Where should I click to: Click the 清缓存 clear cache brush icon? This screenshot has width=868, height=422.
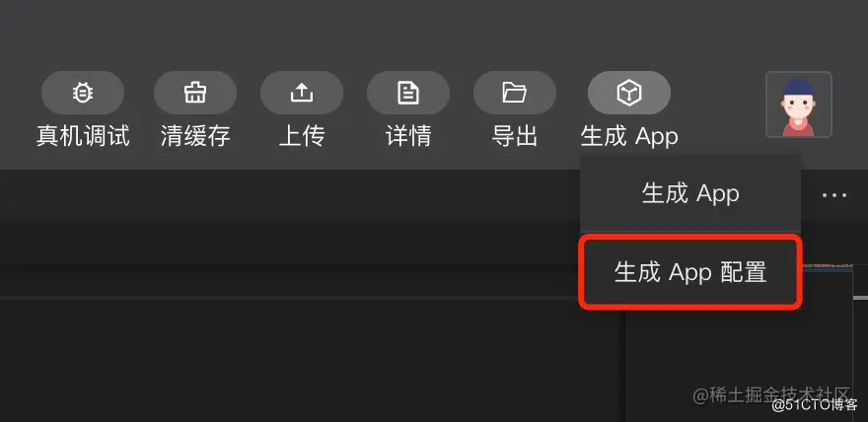coord(195,93)
